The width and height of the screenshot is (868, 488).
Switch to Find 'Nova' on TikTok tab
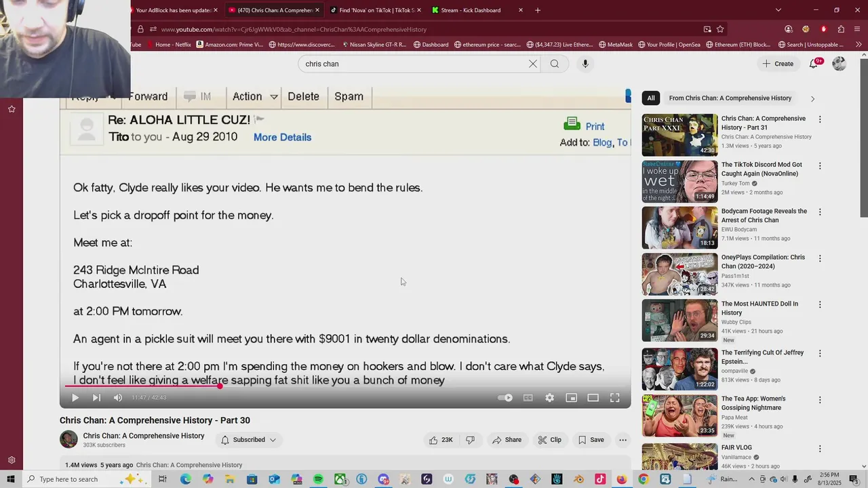click(x=374, y=10)
